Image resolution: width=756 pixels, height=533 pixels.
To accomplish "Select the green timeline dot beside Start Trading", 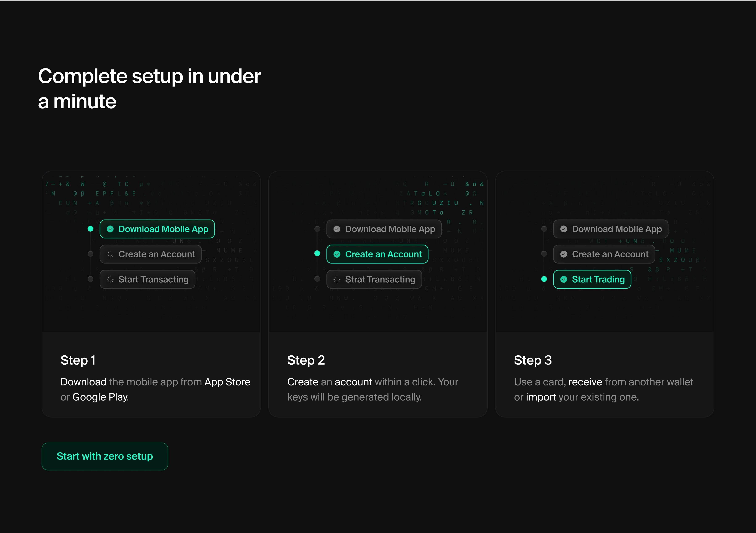I will [x=544, y=279].
